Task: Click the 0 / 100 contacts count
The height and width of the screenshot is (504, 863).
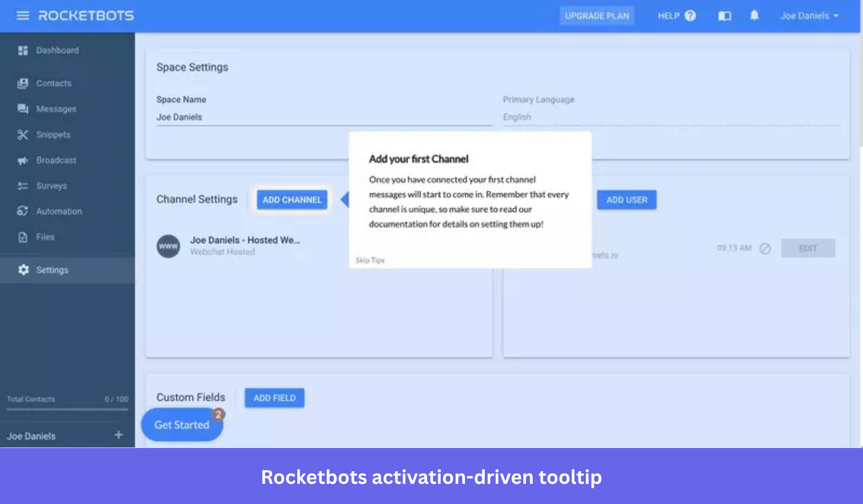Action: pyautogui.click(x=117, y=399)
